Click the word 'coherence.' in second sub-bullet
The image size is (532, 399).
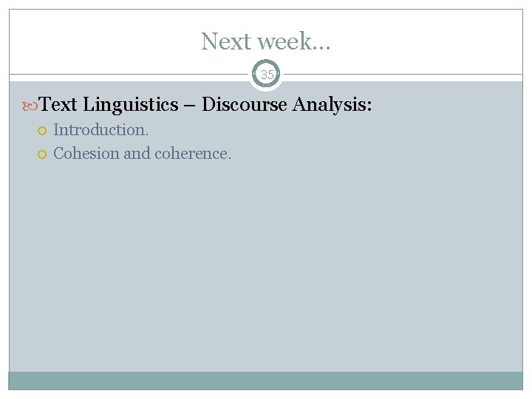coord(193,154)
